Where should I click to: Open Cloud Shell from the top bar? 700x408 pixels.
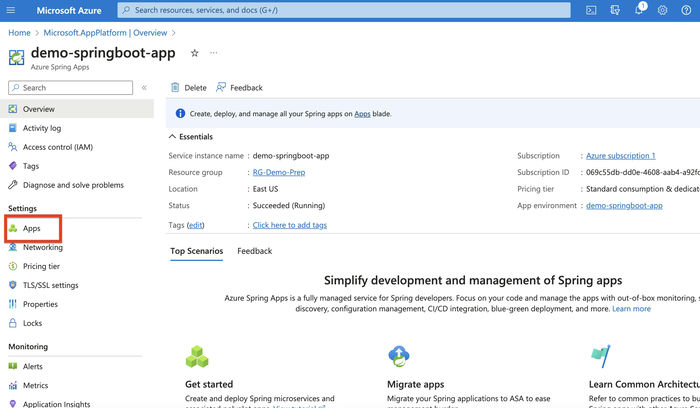pos(591,10)
